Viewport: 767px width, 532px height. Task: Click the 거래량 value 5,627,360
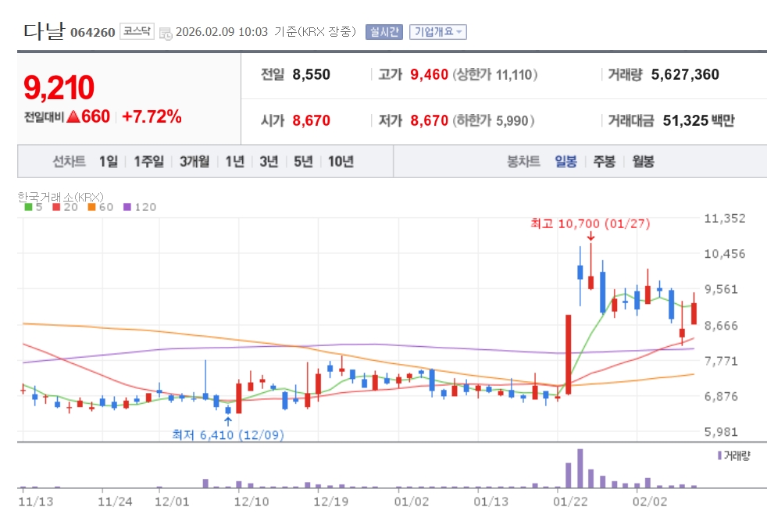[685, 74]
